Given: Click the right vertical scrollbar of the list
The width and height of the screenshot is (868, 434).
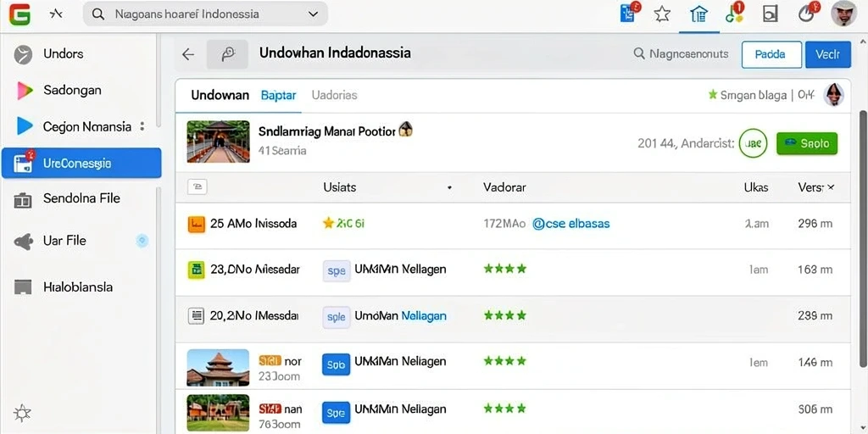Looking at the screenshot, I should click(x=862, y=238).
